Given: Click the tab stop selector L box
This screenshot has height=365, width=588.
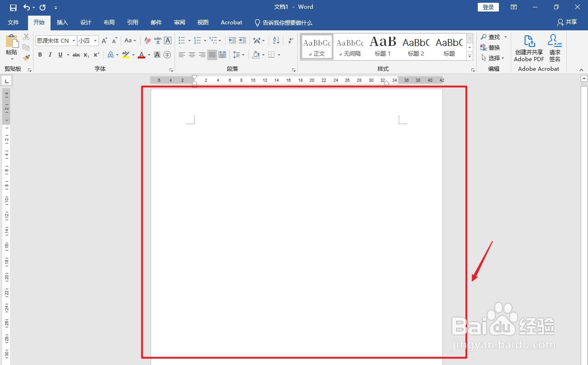Looking at the screenshot, I should click(6, 81).
